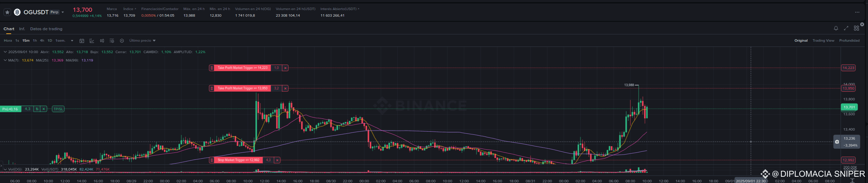Open drag handle of 14,223 take profit order
868x183 pixels.
pyautogui.click(x=212, y=68)
